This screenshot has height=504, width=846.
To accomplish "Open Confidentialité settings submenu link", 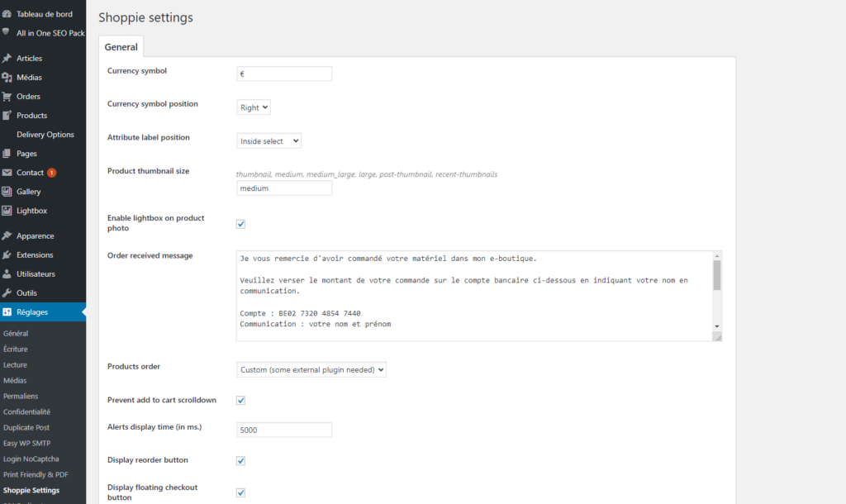I will click(x=26, y=411).
